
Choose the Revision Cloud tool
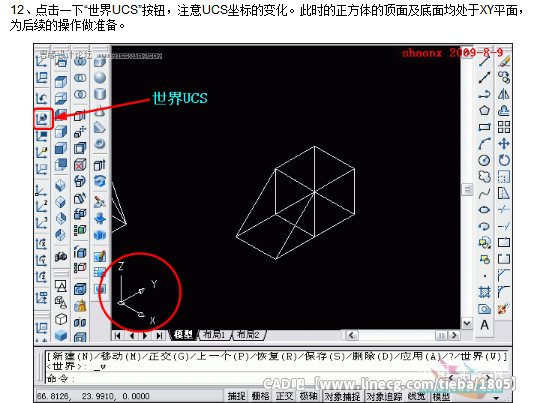484,176
